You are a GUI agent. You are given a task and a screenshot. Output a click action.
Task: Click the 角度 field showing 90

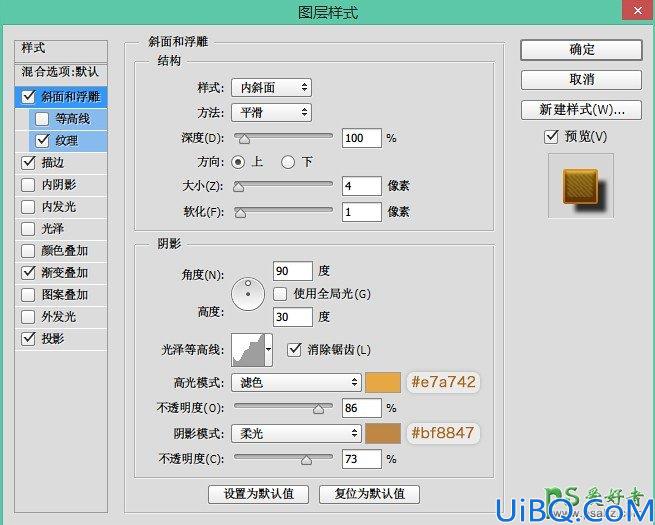(x=292, y=271)
